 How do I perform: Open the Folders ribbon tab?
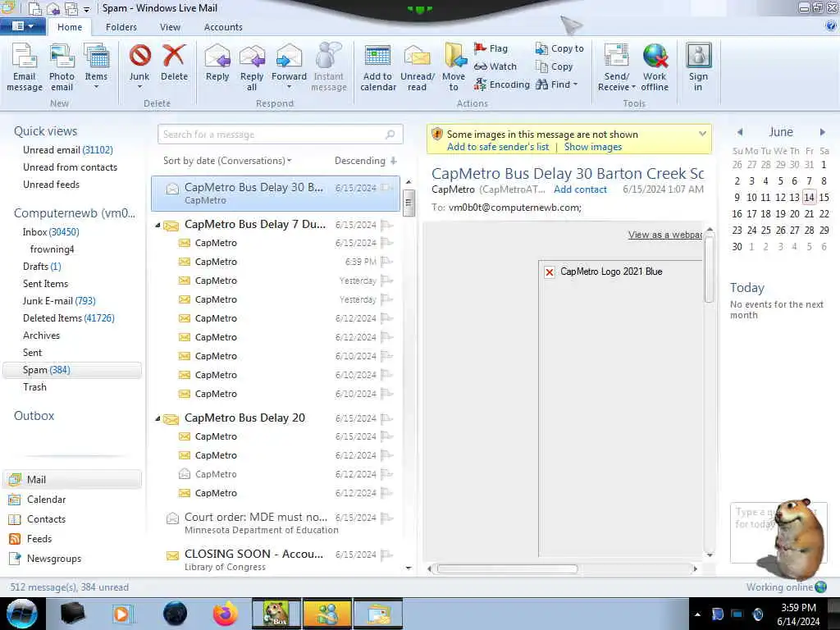click(121, 27)
